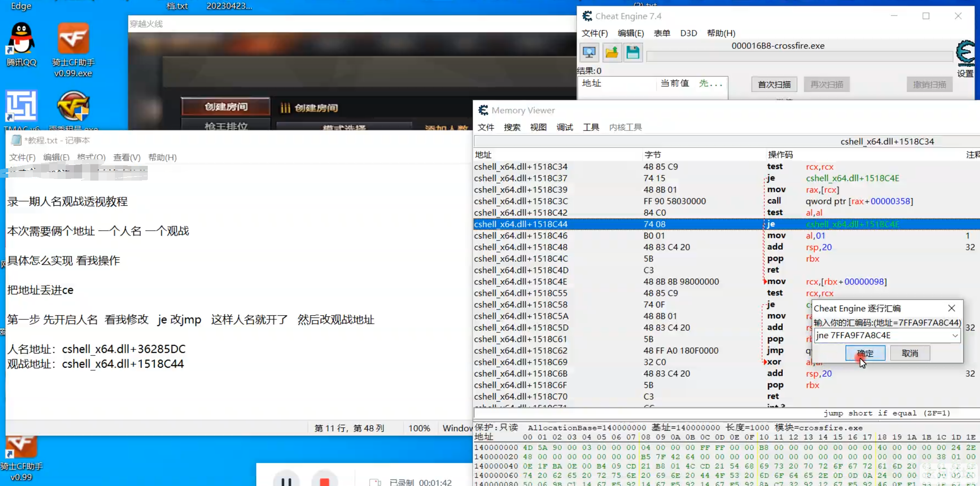Click the 确定 button in assemble dialog
Screen dimensions: 980x486
[x=865, y=353]
